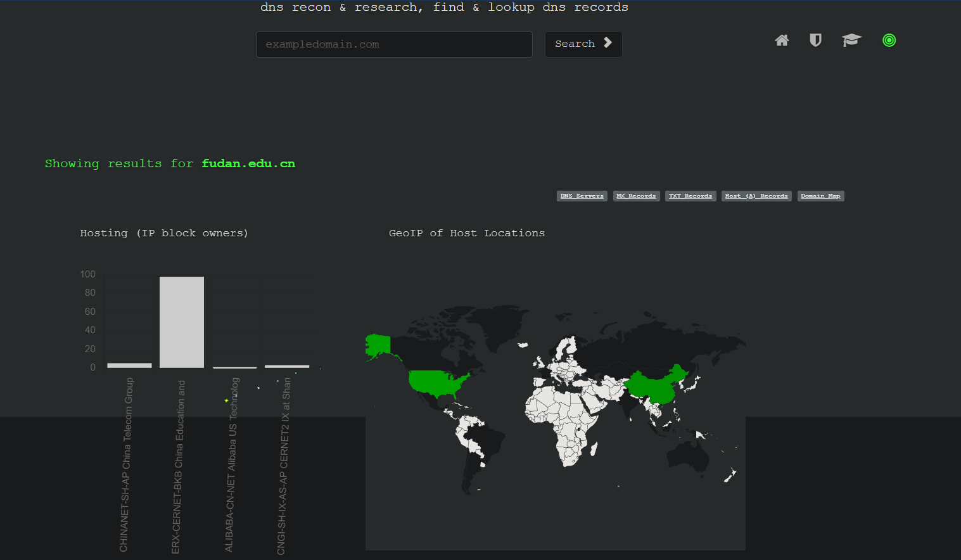Click the CHINANET-SH-AP axis label
Viewport: 961px width, 560px height.
point(126,464)
